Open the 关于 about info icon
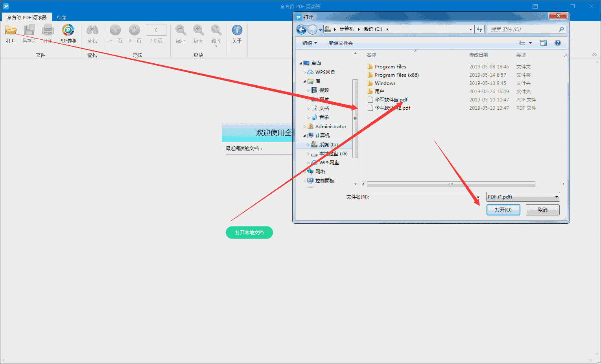Viewport: 601px width, 364px height. (237, 30)
